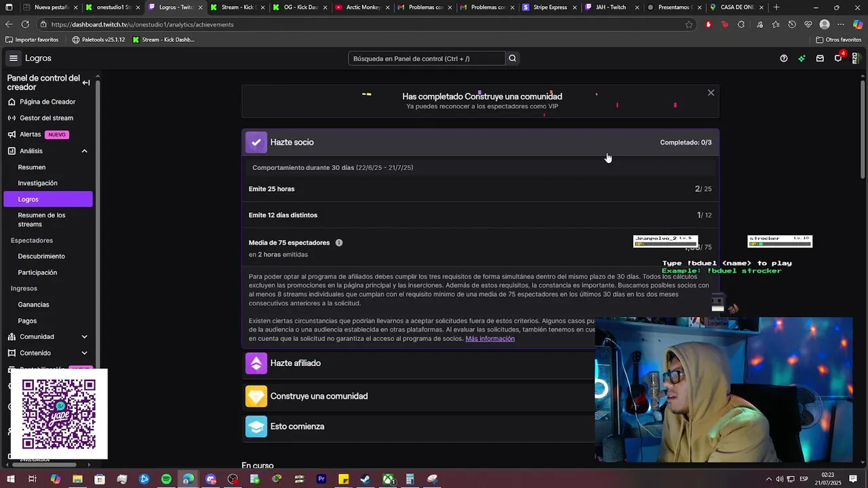Follow the Más información link
This screenshot has height=488, width=868.
pos(490,339)
